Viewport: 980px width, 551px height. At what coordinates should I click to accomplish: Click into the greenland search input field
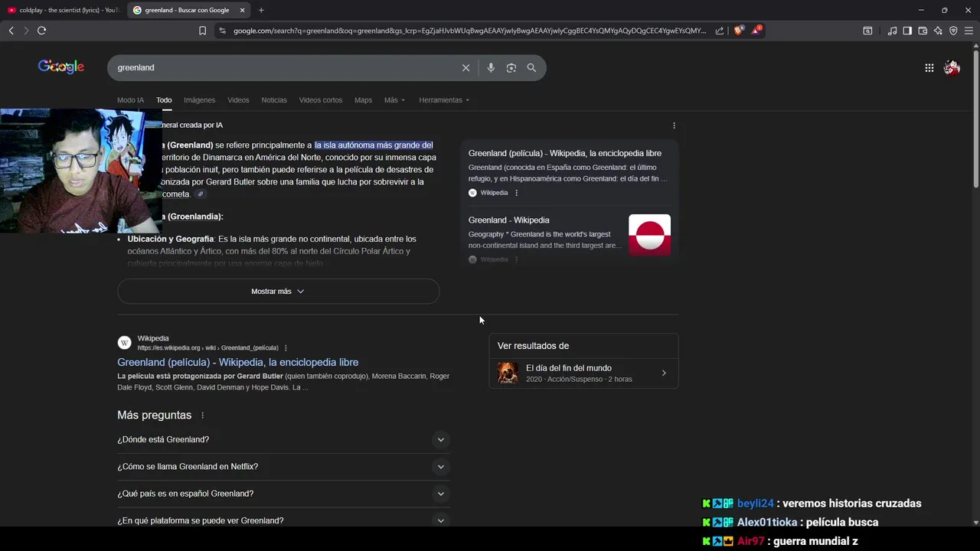283,67
